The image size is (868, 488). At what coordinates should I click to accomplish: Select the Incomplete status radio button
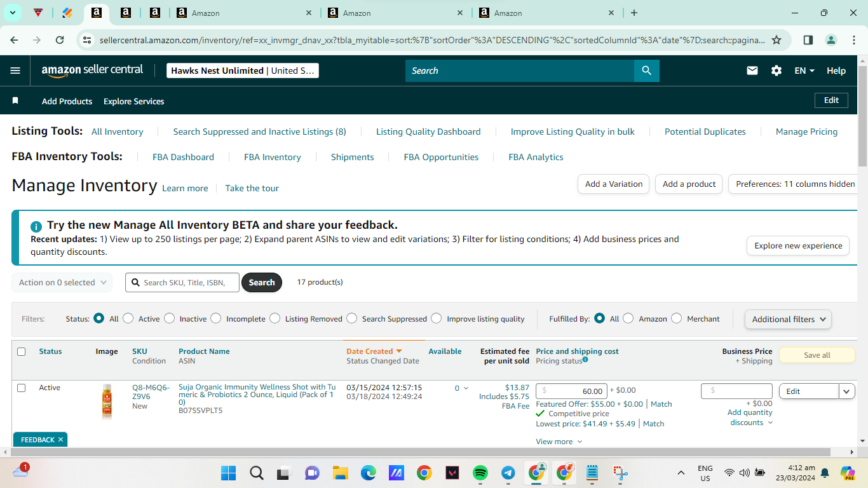216,318
